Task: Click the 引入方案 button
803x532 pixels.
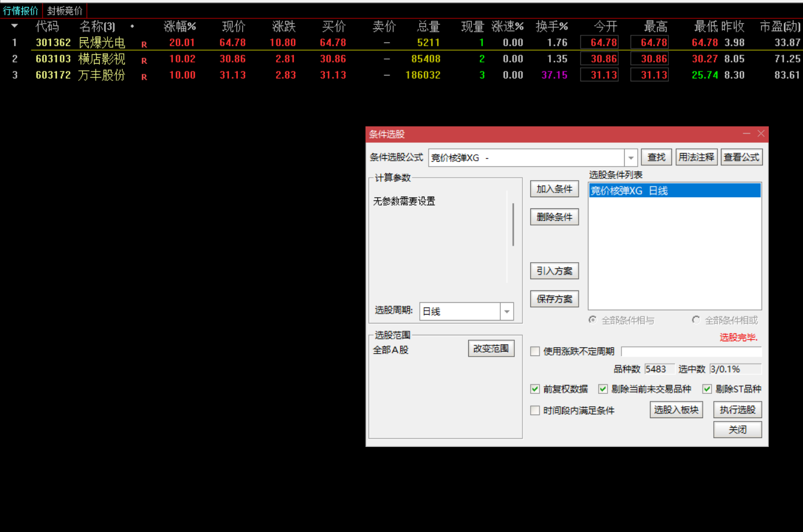Action: pyautogui.click(x=554, y=271)
